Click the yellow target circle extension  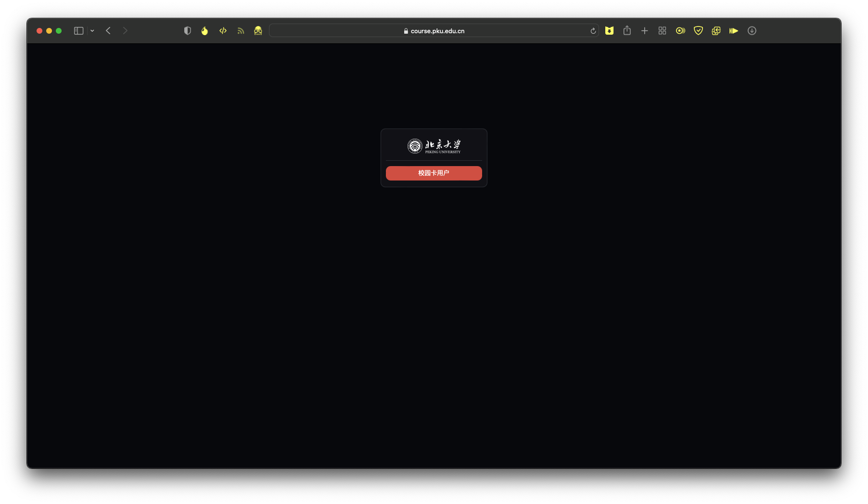(x=680, y=31)
